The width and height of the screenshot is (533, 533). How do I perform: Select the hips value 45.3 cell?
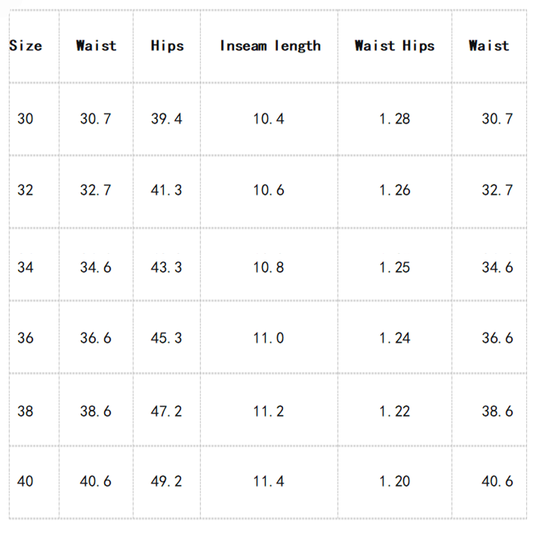(167, 338)
